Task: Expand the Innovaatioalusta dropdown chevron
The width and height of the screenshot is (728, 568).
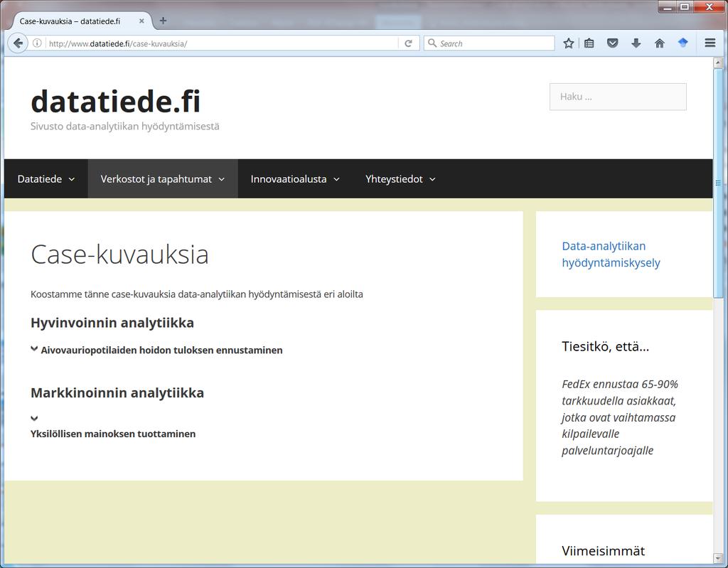Action: coord(336,179)
